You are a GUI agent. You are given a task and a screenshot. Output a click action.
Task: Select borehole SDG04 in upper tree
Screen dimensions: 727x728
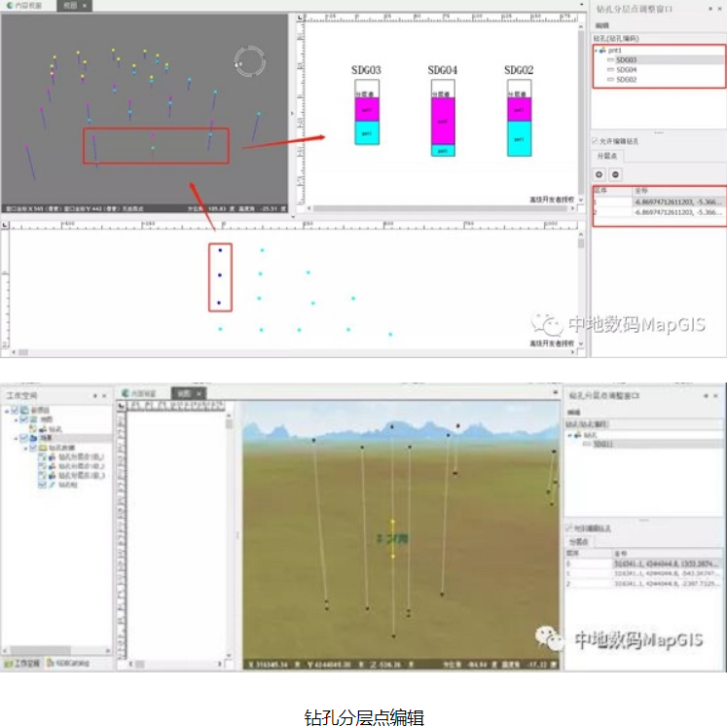pyautogui.click(x=626, y=70)
